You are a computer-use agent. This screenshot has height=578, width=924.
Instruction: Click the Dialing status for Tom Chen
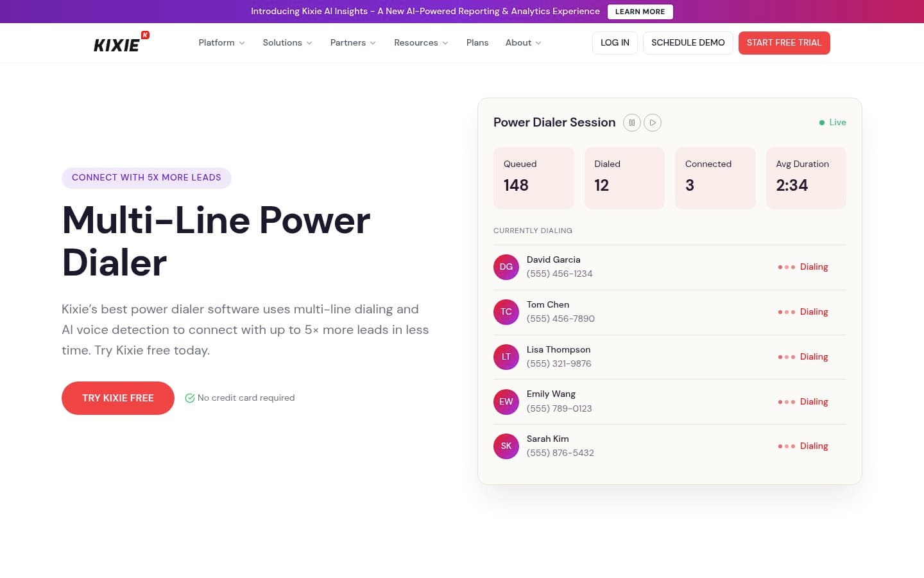coord(814,312)
